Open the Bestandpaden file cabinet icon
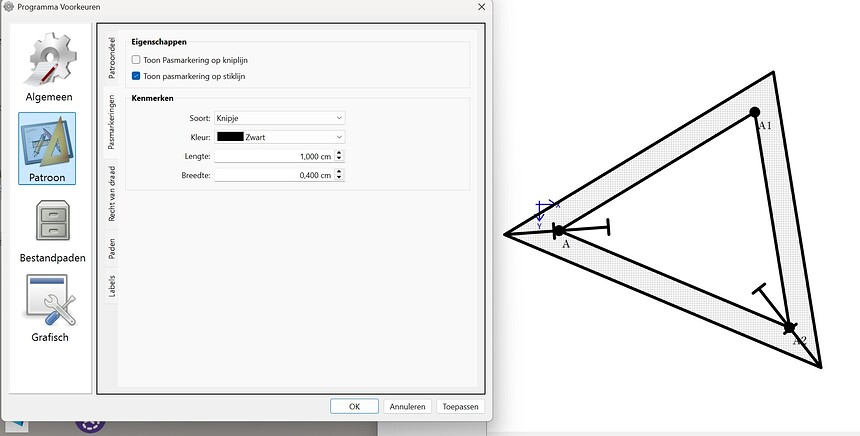 click(x=50, y=227)
